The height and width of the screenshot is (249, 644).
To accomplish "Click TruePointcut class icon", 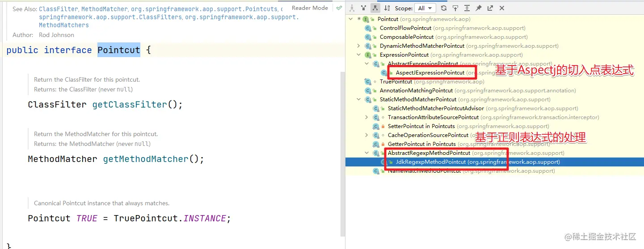I will pos(368,82).
